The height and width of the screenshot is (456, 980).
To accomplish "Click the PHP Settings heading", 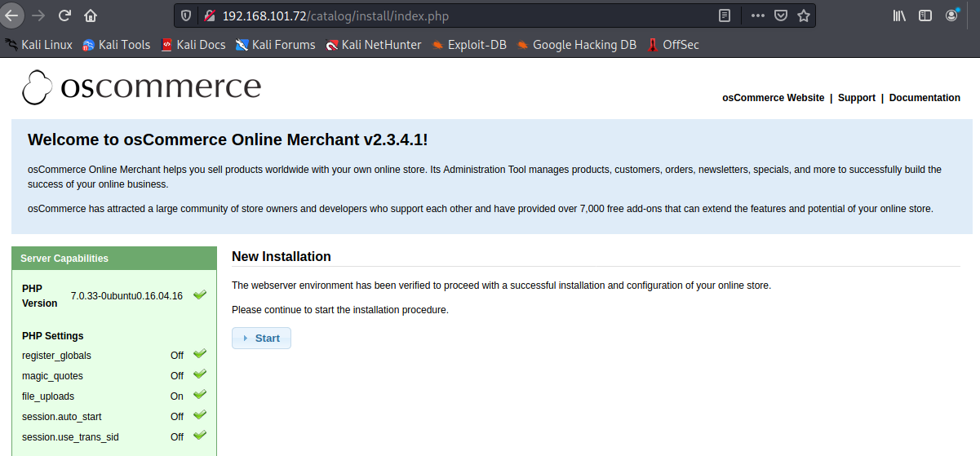I will click(53, 336).
